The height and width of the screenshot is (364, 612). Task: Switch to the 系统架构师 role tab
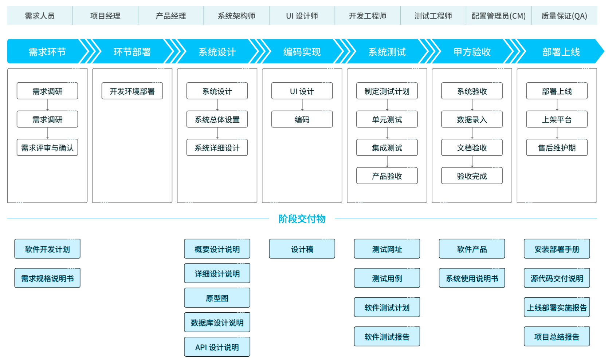(x=236, y=16)
